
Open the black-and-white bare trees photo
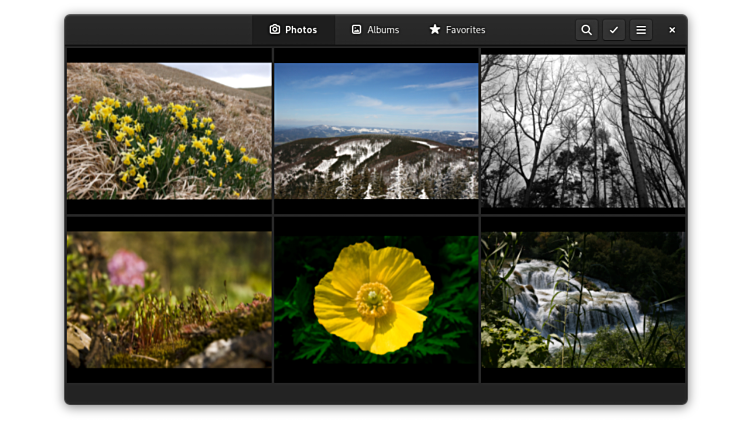point(583,131)
